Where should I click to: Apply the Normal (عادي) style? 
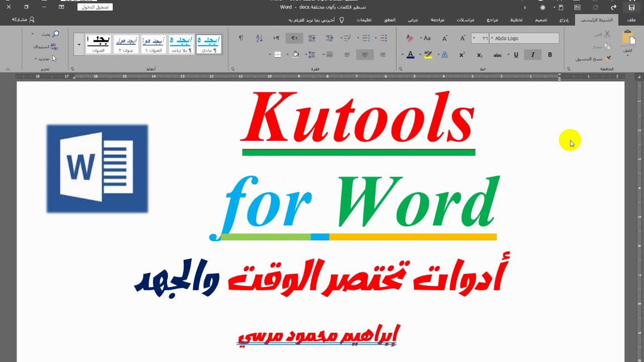pos(208,44)
